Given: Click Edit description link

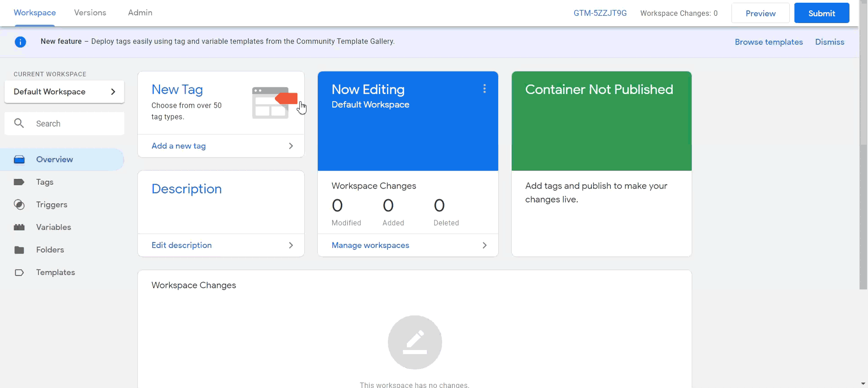Looking at the screenshot, I should (181, 246).
